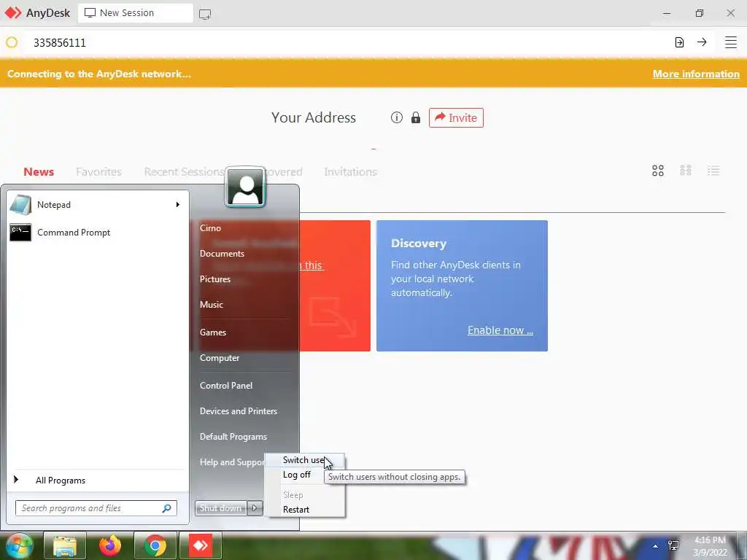
Task: Click the network icon in system tray
Action: pyautogui.click(x=673, y=545)
